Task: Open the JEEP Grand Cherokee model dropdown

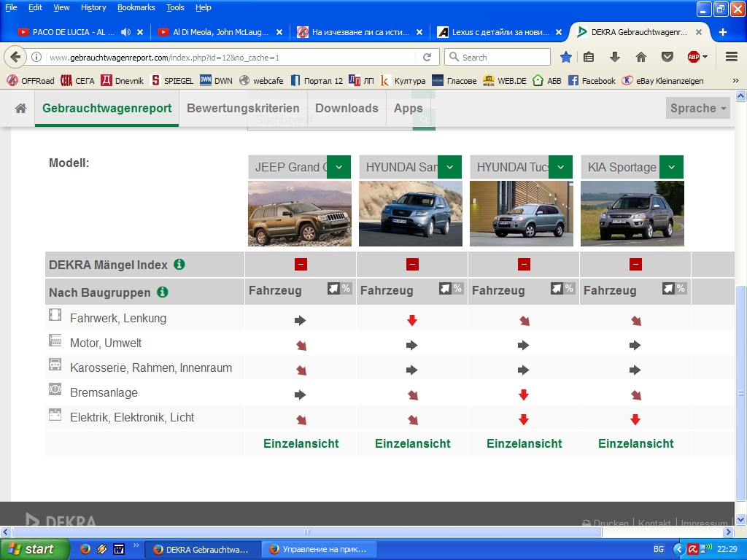Action: click(338, 167)
